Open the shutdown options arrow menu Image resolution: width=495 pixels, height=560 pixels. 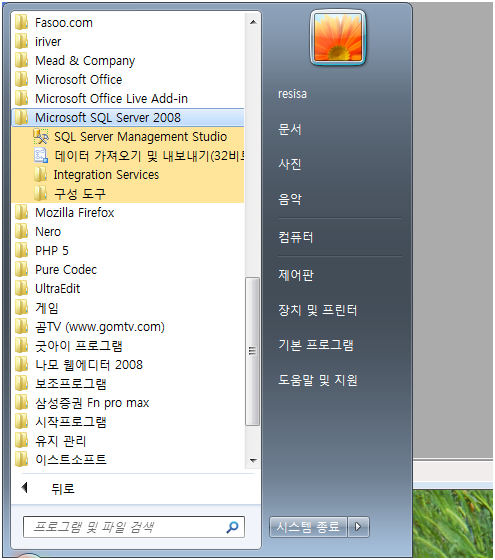tap(358, 526)
